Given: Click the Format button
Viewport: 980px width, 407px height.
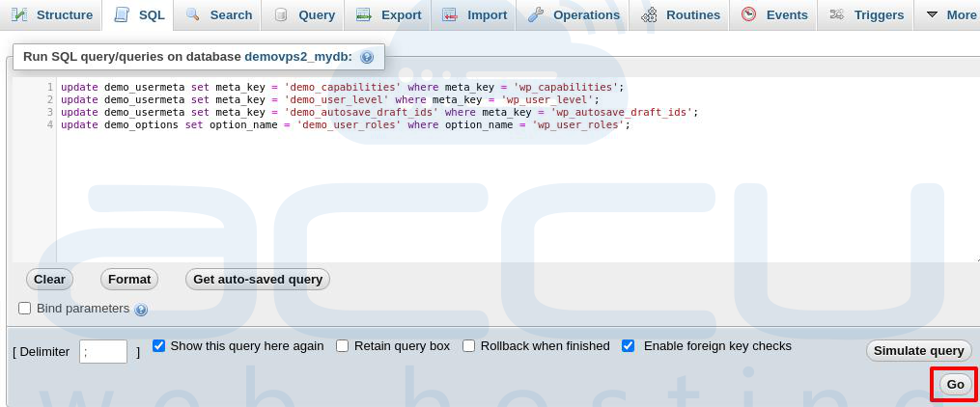Looking at the screenshot, I should click(129, 279).
